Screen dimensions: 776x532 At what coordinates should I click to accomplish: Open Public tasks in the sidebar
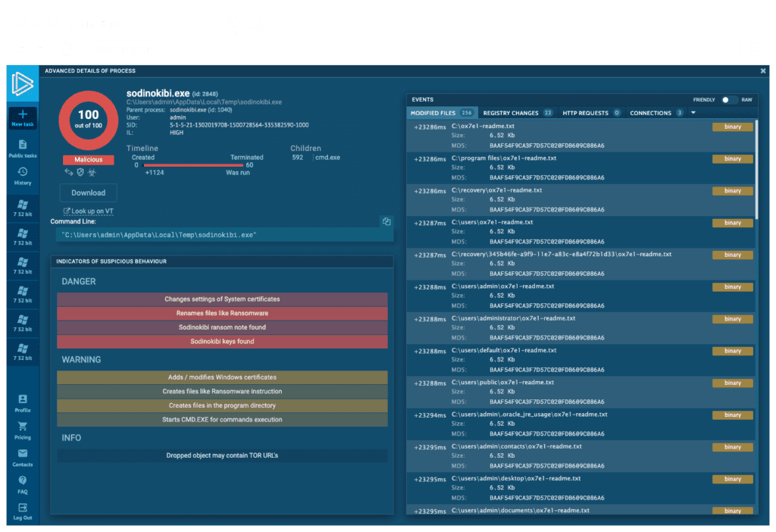point(23,149)
